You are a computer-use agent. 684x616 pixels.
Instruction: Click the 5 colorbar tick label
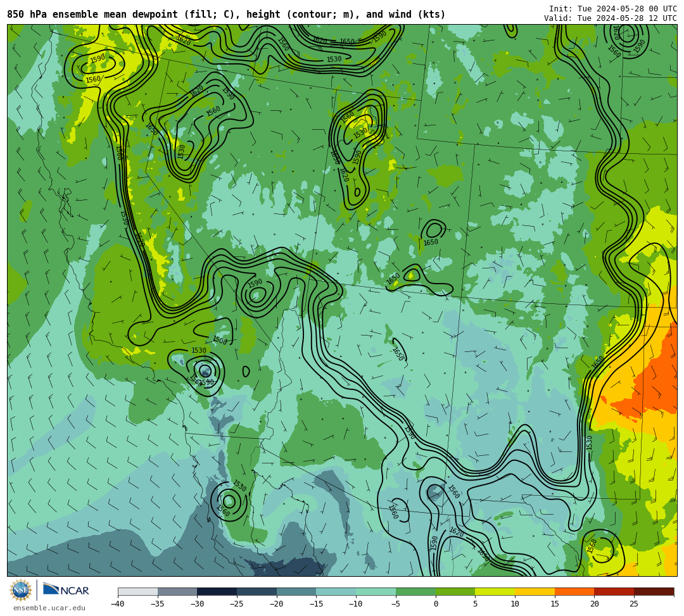coord(476,604)
